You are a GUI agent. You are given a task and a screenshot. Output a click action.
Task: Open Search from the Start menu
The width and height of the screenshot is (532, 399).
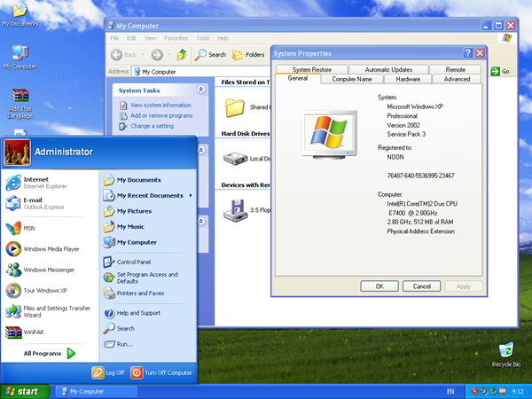(x=119, y=328)
